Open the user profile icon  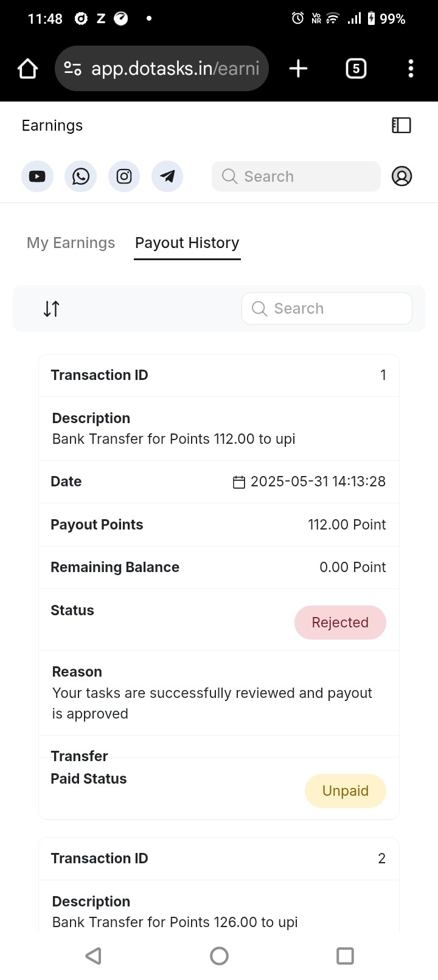tap(401, 176)
